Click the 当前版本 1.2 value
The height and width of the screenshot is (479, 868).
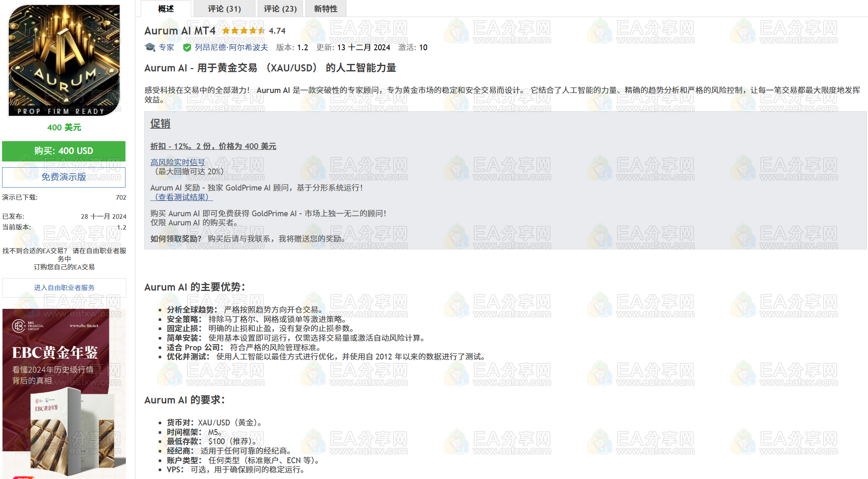coord(121,227)
